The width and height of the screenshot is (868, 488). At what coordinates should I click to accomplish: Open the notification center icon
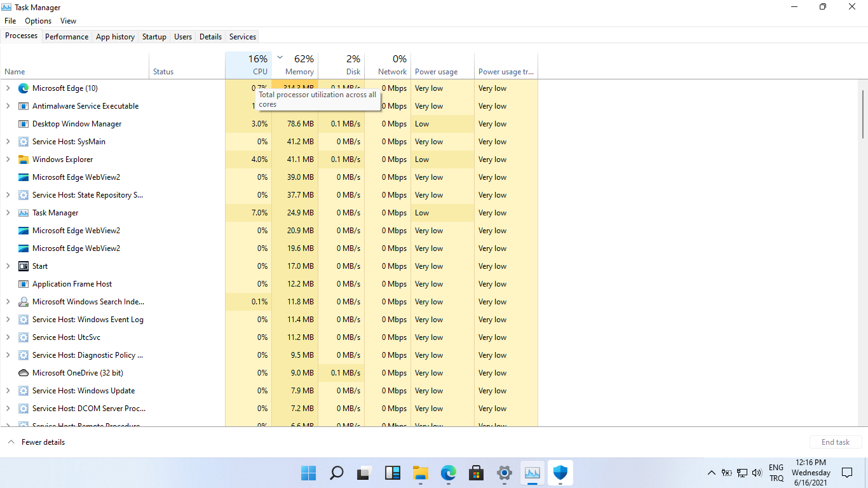click(847, 473)
